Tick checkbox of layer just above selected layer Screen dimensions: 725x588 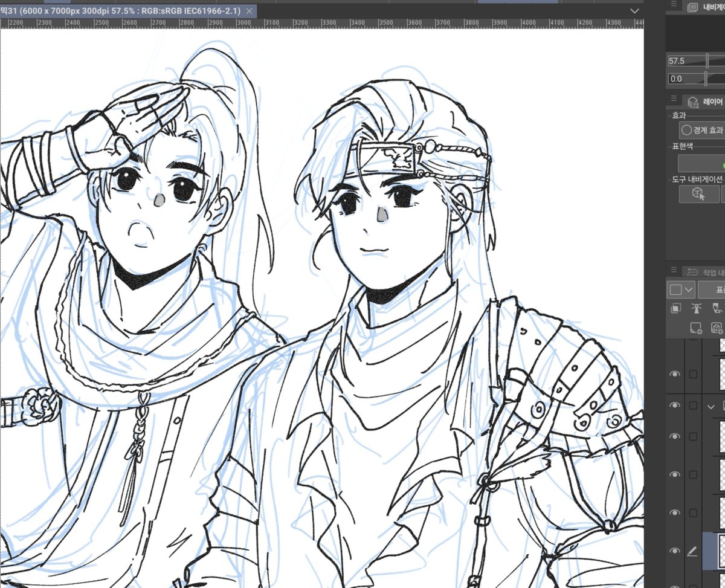coord(693,512)
